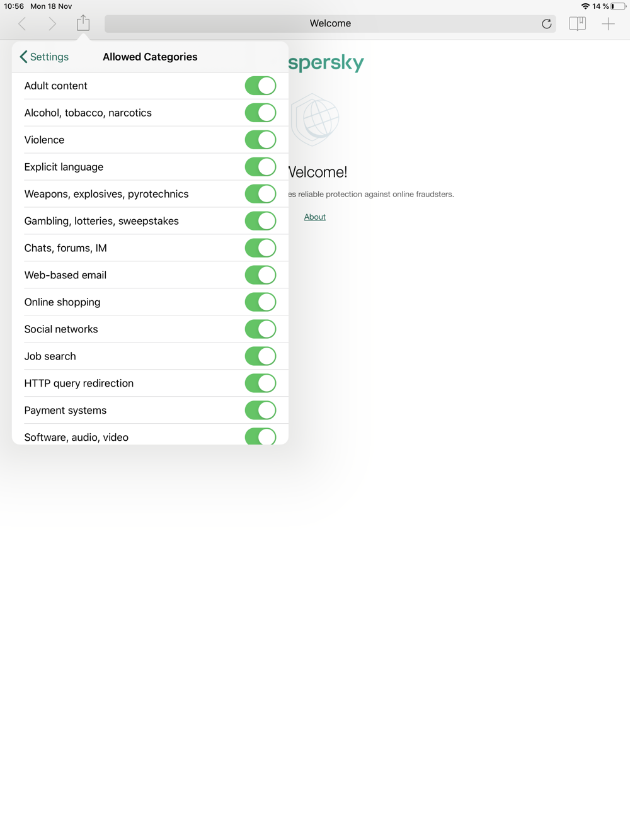
Task: Tap the battery indicator in the status bar
Action: pyautogui.click(x=618, y=6)
